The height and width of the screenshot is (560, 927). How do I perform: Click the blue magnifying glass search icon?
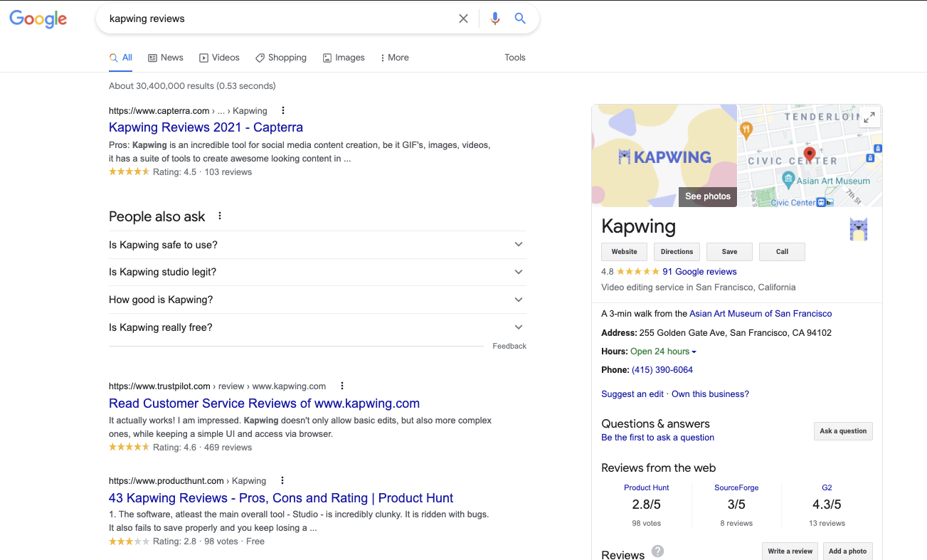point(520,19)
